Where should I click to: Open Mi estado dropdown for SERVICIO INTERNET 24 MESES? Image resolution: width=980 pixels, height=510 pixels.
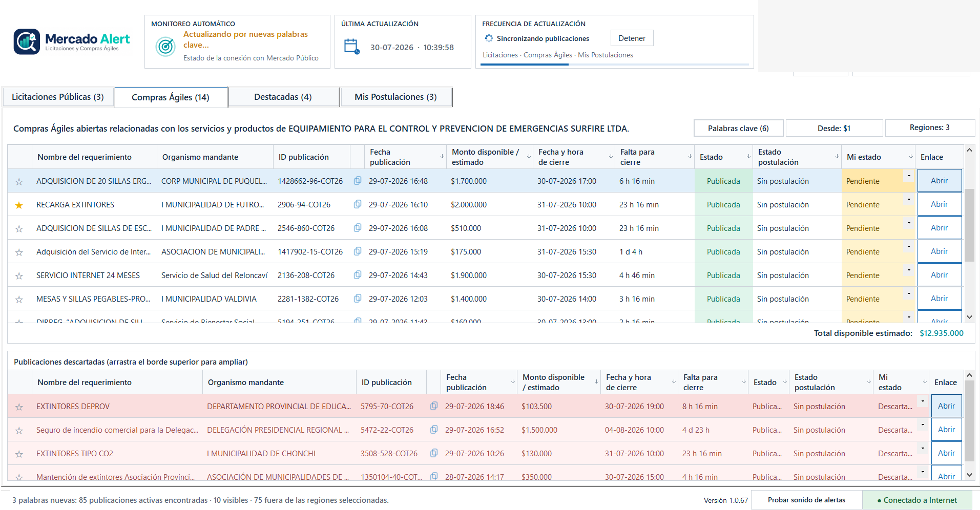pyautogui.click(x=909, y=270)
